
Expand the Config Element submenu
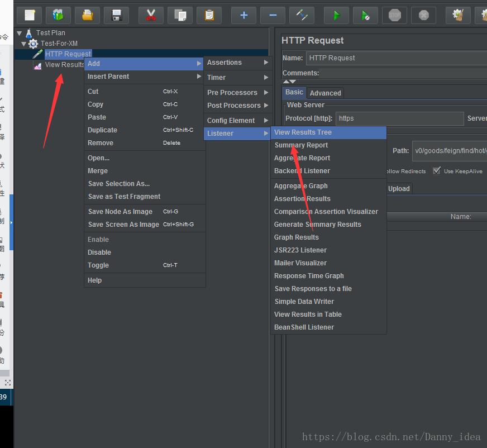click(238, 121)
